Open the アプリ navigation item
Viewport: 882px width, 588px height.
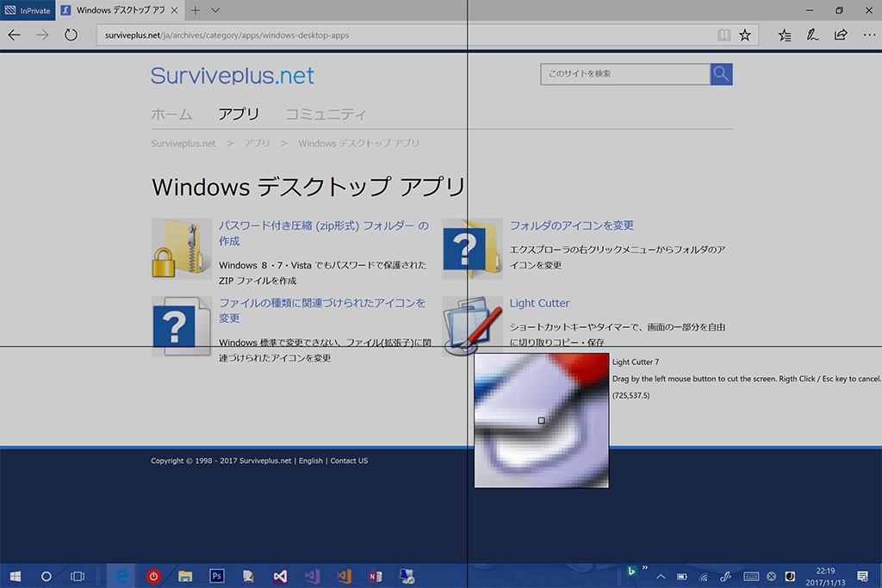pyautogui.click(x=239, y=115)
